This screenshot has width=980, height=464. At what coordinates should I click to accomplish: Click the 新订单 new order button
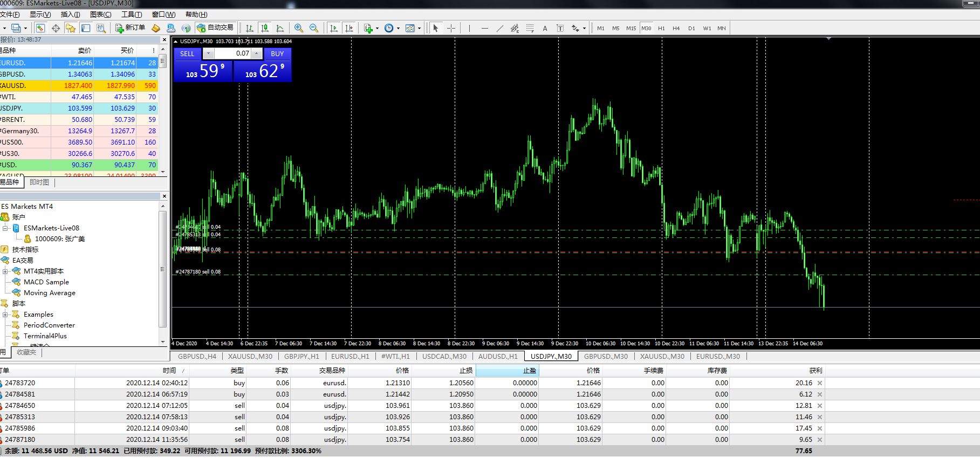(x=131, y=28)
